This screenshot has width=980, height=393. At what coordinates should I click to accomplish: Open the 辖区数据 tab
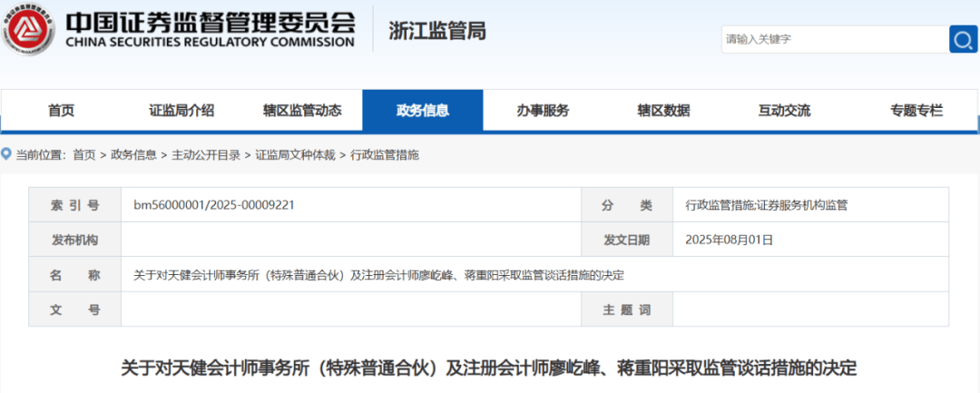[x=663, y=111]
